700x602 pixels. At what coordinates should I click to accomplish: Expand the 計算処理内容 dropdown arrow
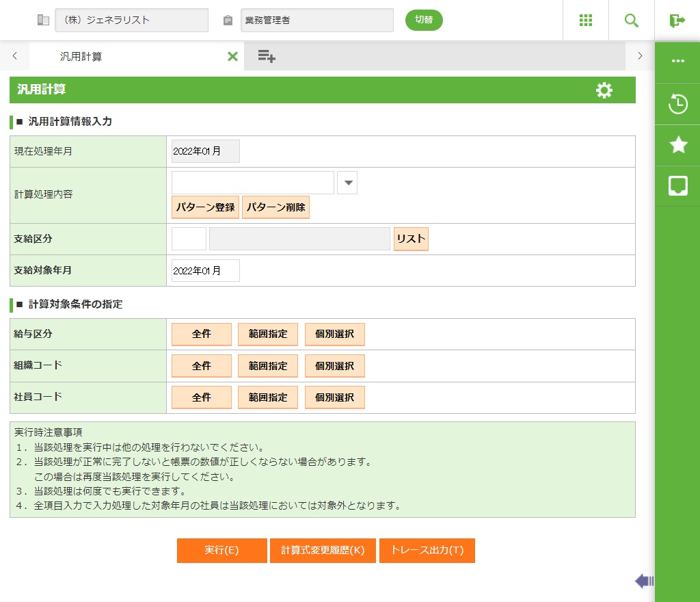pos(347,183)
